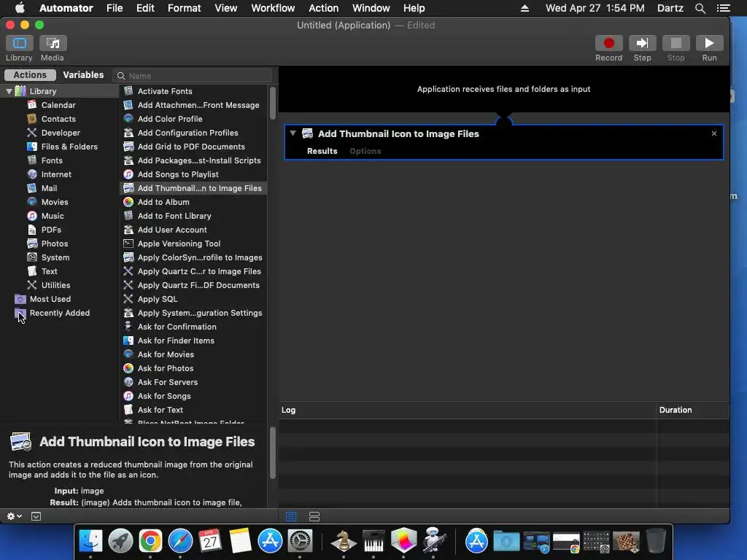Open the Recently Added smart group
This screenshot has width=747, height=560.
pos(60,312)
